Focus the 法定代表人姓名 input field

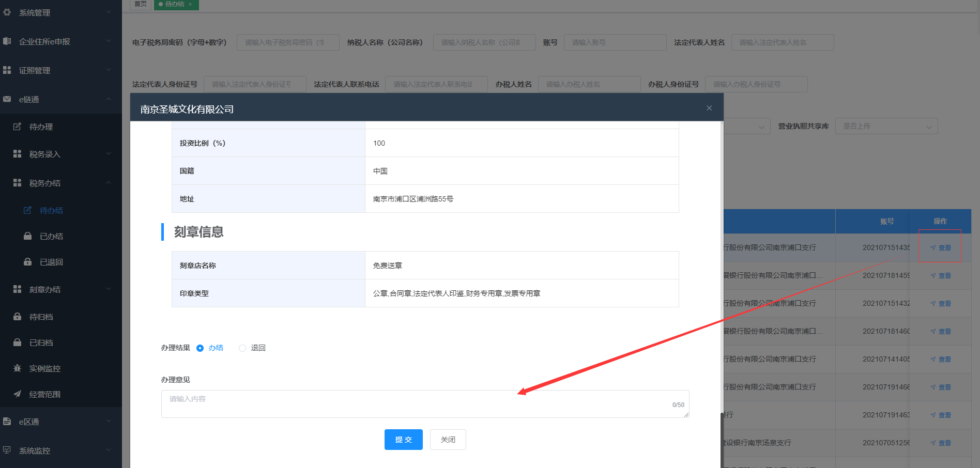(783, 42)
